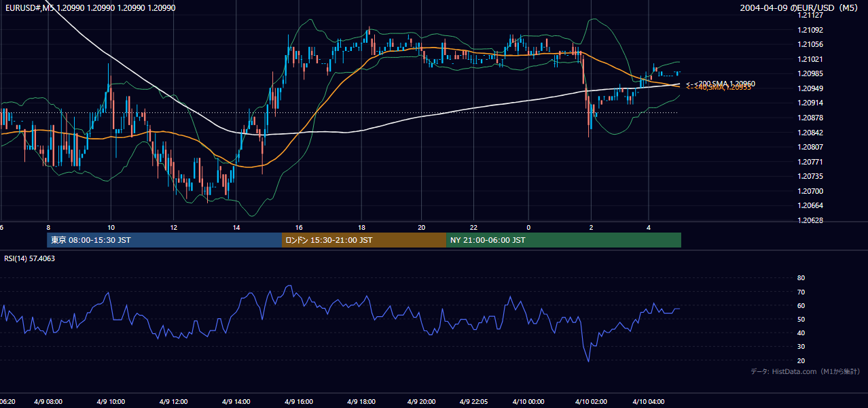The height and width of the screenshot is (408, 868).
Task: Click hour label 10 under price chart
Action: [x=111, y=227]
